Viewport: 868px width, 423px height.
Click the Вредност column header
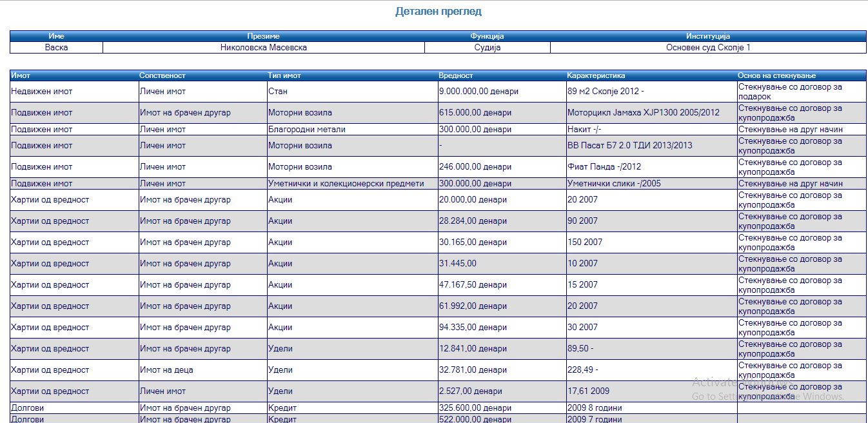click(456, 75)
